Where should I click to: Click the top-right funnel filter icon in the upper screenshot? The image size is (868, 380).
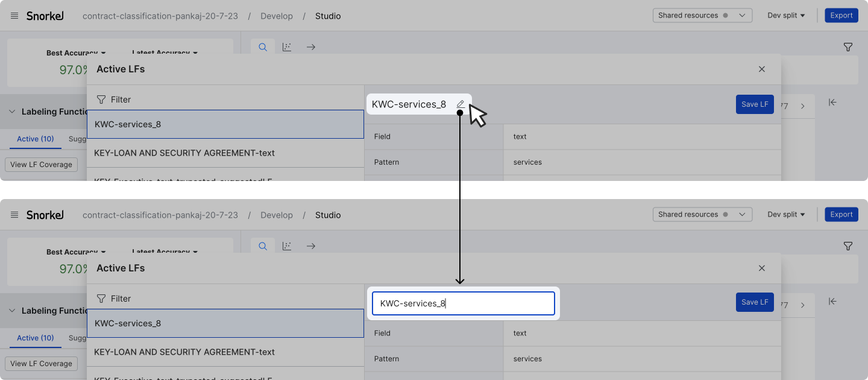[x=848, y=47]
